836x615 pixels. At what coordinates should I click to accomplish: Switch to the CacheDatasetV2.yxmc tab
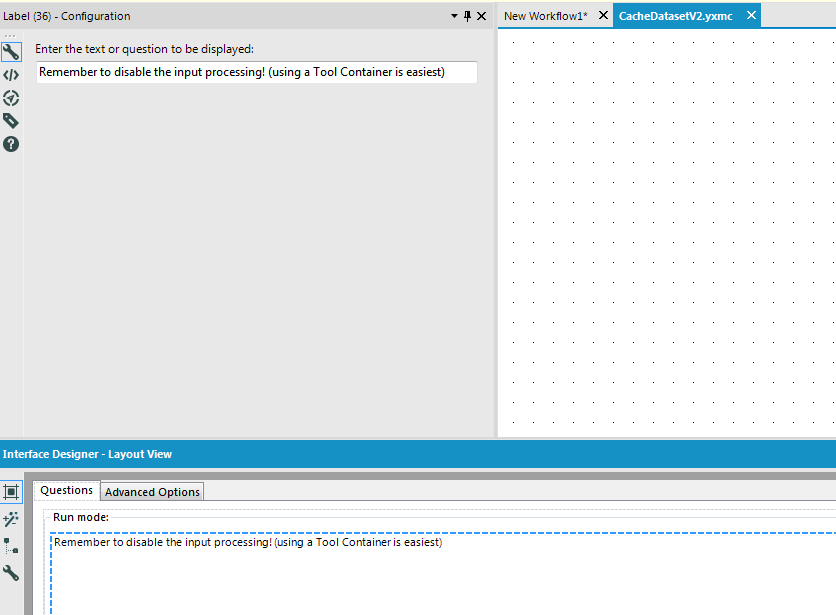point(676,16)
